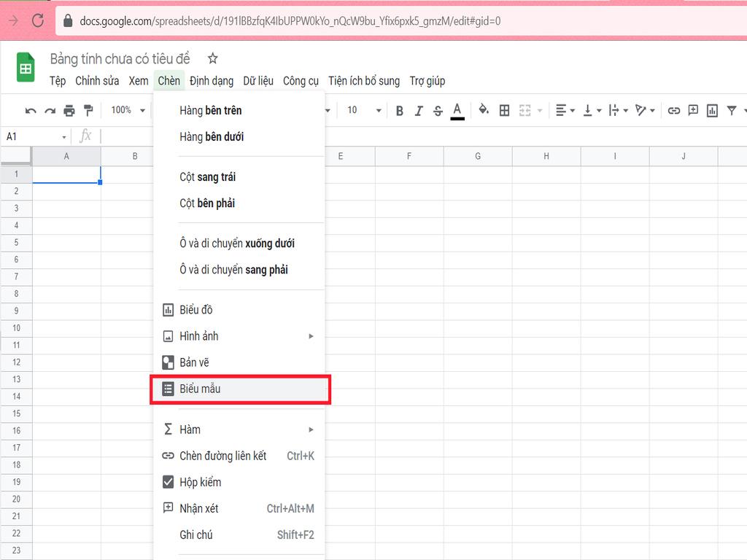
Task: Create a filter with the funnel icon
Action: pos(732,110)
